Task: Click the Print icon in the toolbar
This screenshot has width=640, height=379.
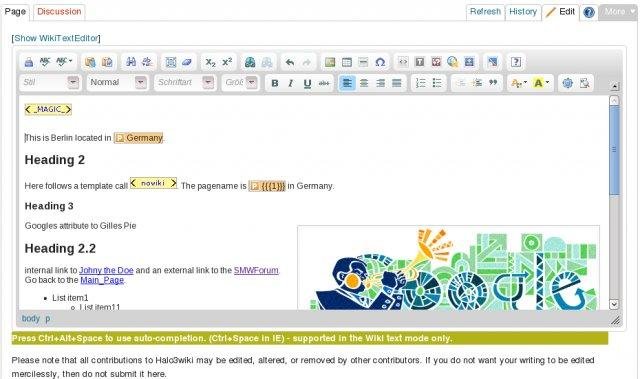Action: (x=29, y=62)
